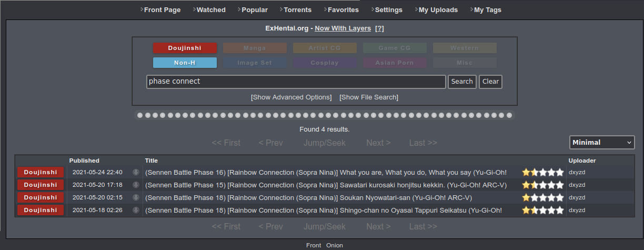Screen dimensions: 644x250
Task: Click the Search button
Action: click(x=462, y=82)
